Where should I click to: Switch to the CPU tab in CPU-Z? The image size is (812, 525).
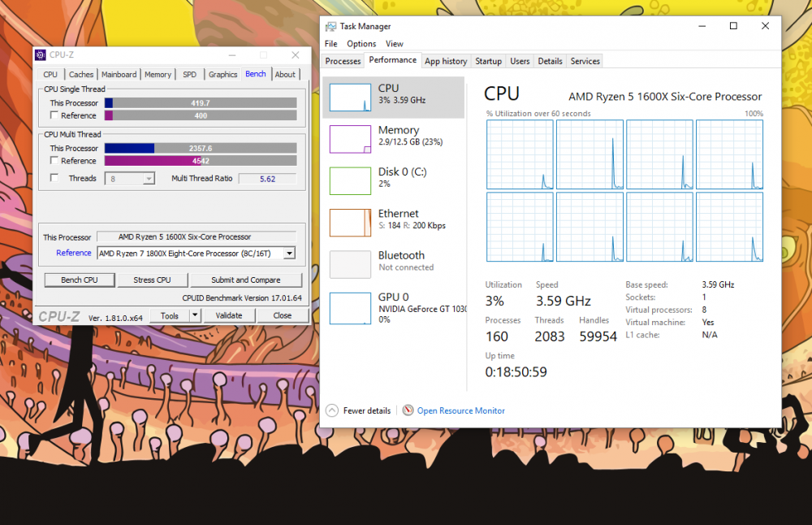pyautogui.click(x=50, y=75)
